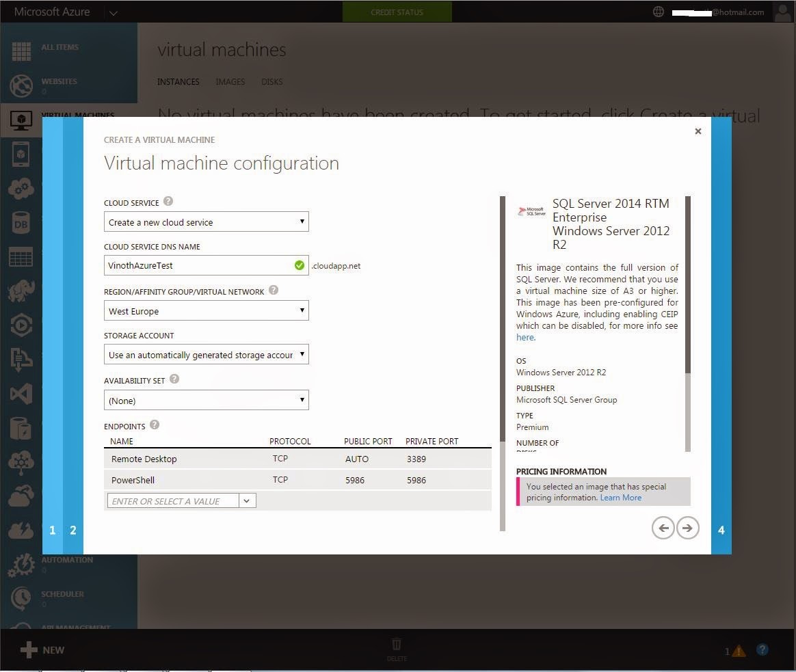Viewport: 796px width, 672px height.
Task: Click the Region/Affinity Group help icon
Action: click(273, 290)
